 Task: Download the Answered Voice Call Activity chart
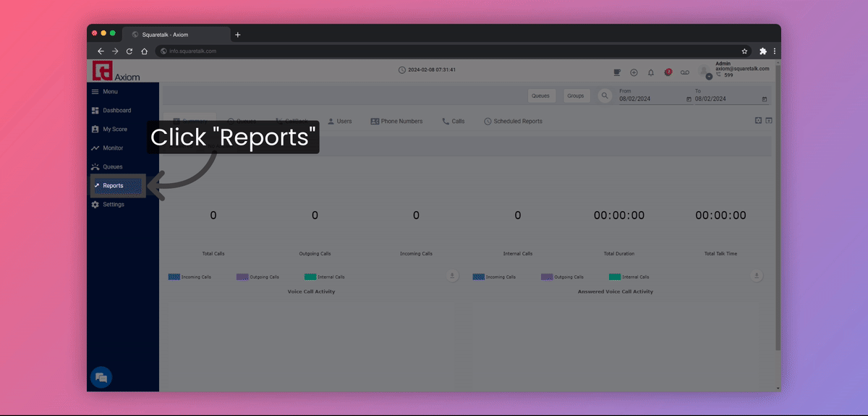[x=757, y=276]
